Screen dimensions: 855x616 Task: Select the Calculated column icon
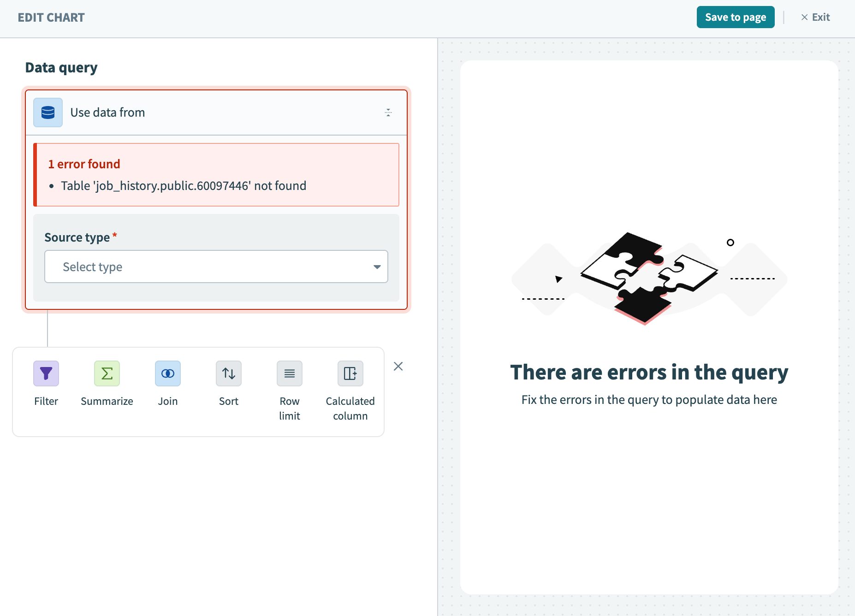[350, 373]
